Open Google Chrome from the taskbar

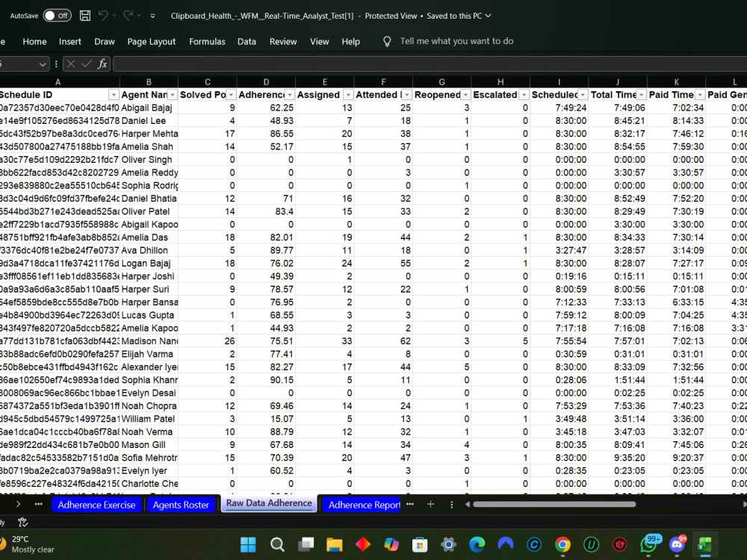point(562,544)
